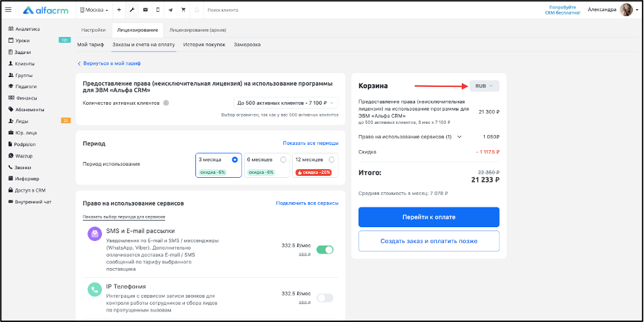Open the user menu arrow by Александра
The height and width of the screenshot is (322, 644).
tap(636, 10)
